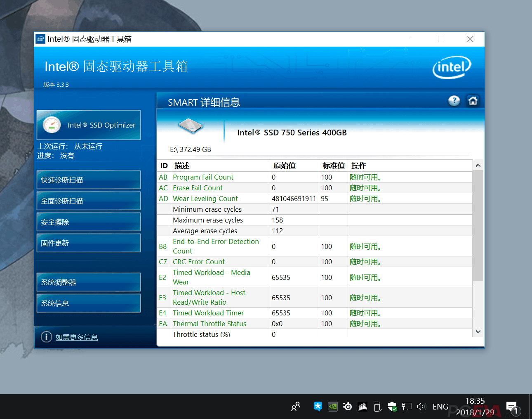The height and width of the screenshot is (419, 532).
Task: Open NVIDIA tray icon
Action: click(x=333, y=407)
